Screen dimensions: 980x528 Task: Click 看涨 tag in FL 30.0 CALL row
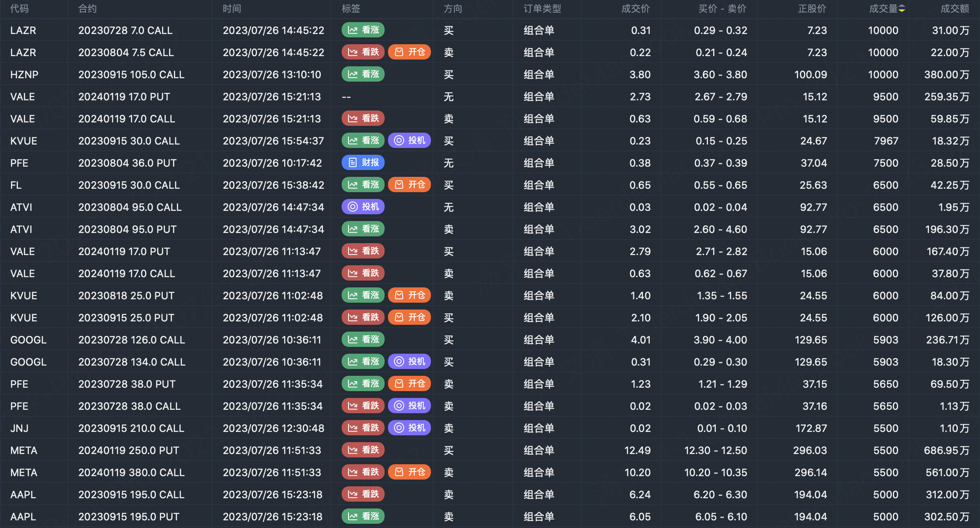click(x=363, y=185)
